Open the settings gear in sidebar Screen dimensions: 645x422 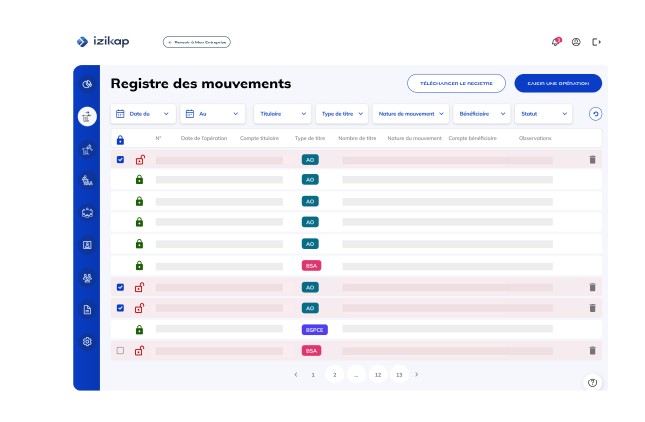pos(87,342)
